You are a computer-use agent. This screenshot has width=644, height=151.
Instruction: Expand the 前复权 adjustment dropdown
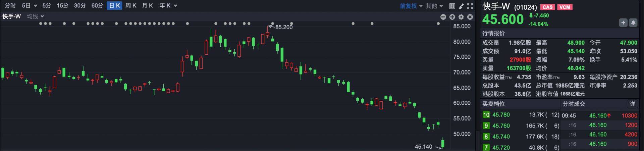point(411,6)
